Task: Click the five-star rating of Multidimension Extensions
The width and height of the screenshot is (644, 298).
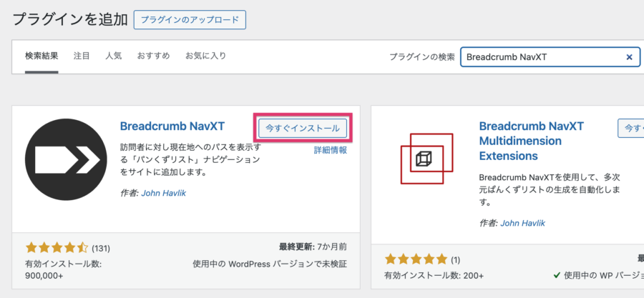Action: click(x=416, y=259)
